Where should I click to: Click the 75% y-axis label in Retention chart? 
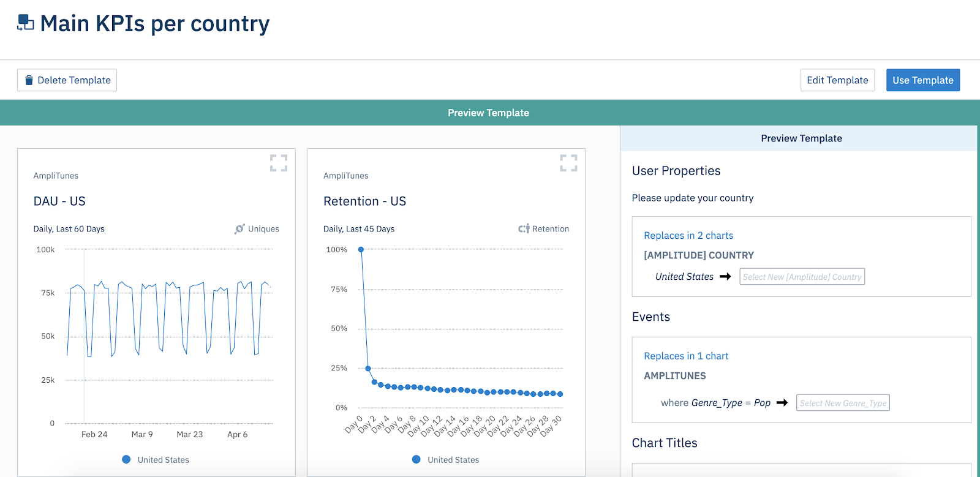pyautogui.click(x=339, y=290)
